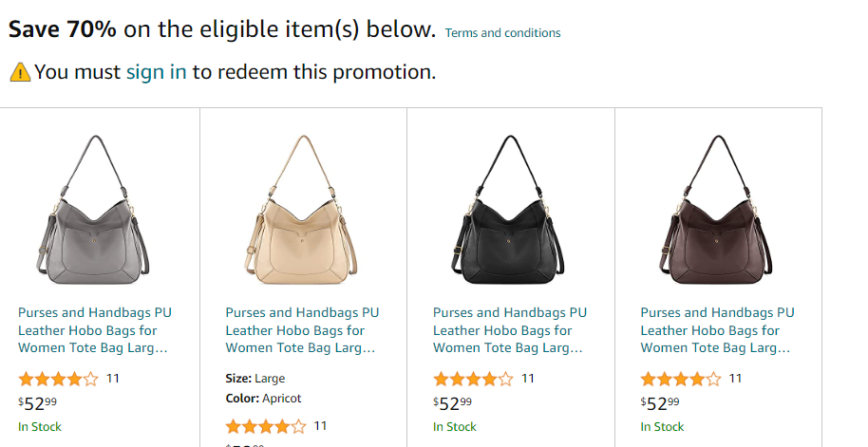Click the black bag's product title
Screen dimensions: 868x447
click(510, 330)
